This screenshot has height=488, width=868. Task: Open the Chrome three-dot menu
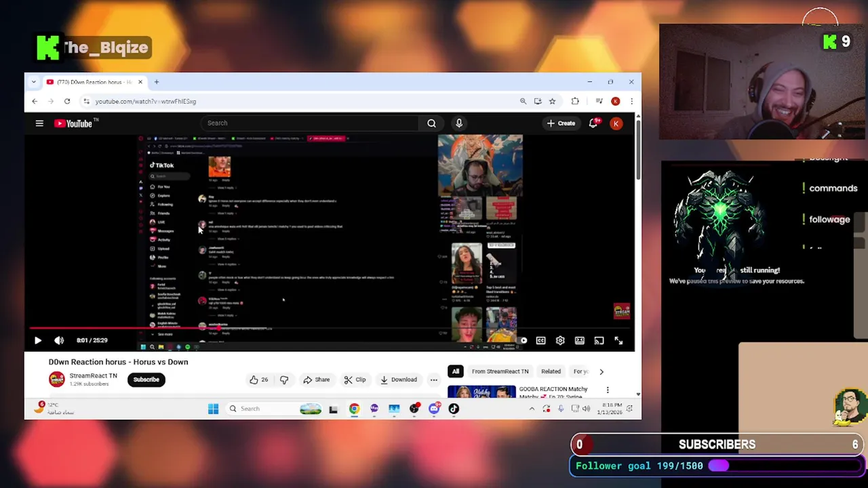tap(631, 102)
